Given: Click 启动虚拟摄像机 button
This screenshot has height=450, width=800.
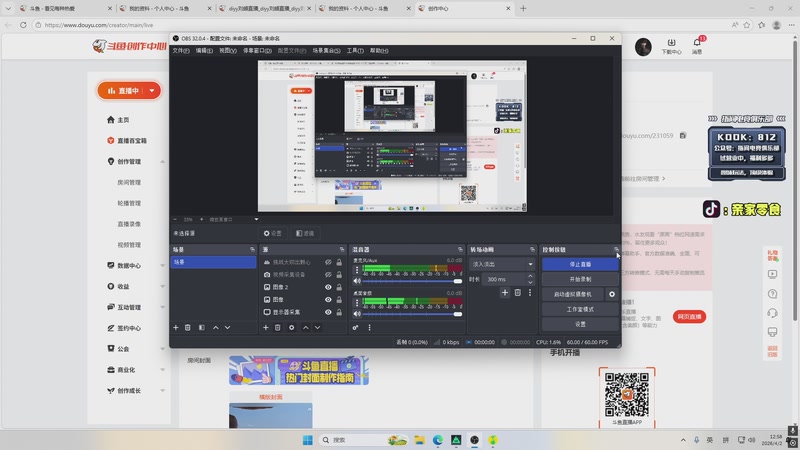Looking at the screenshot, I should tap(572, 294).
